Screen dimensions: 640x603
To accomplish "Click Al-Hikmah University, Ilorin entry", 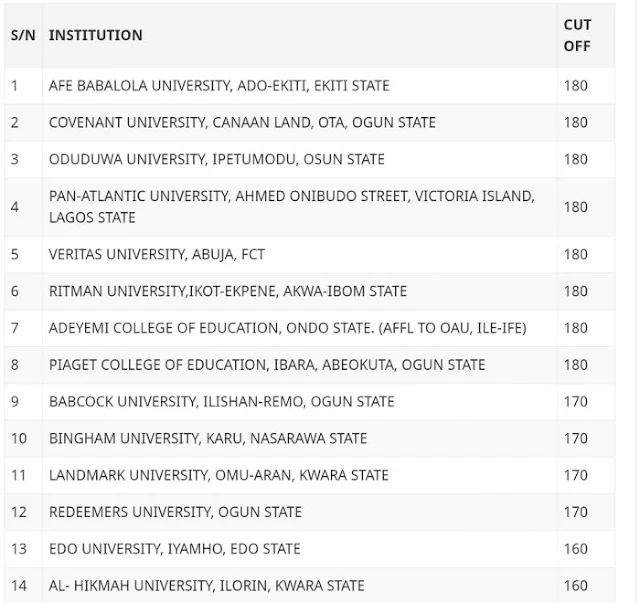I will 206,585.
